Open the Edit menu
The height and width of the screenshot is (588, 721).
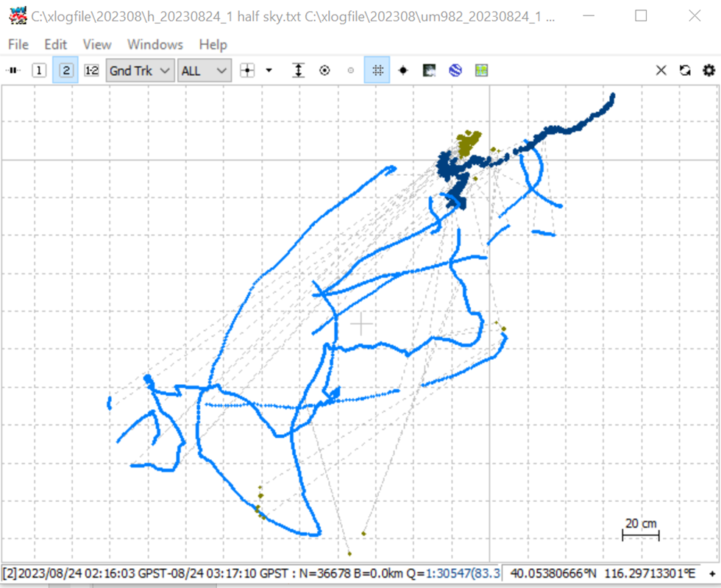(56, 45)
